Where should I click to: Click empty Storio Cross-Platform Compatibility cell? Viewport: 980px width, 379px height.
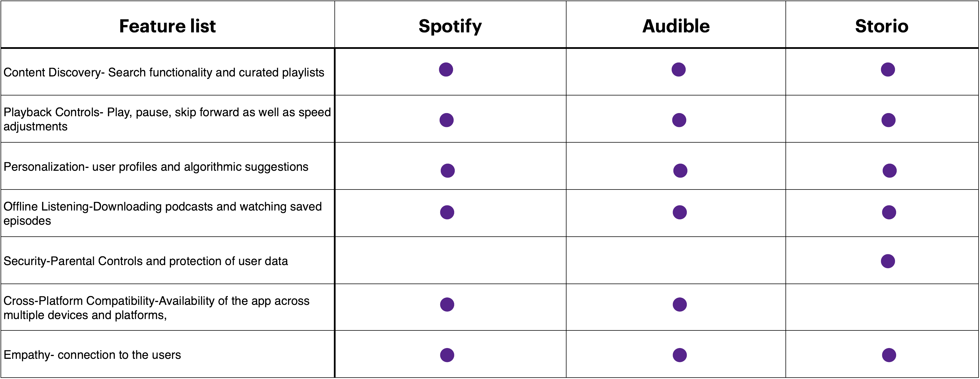pos(882,307)
